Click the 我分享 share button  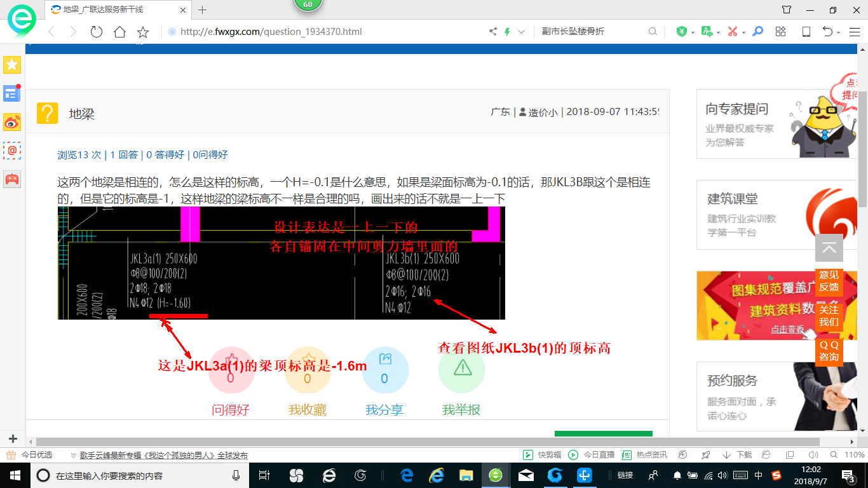coord(384,371)
